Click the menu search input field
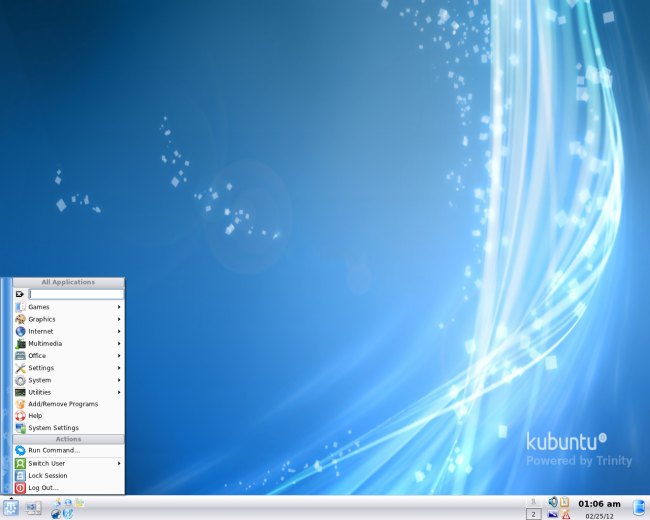The image size is (650, 520). 76,294
